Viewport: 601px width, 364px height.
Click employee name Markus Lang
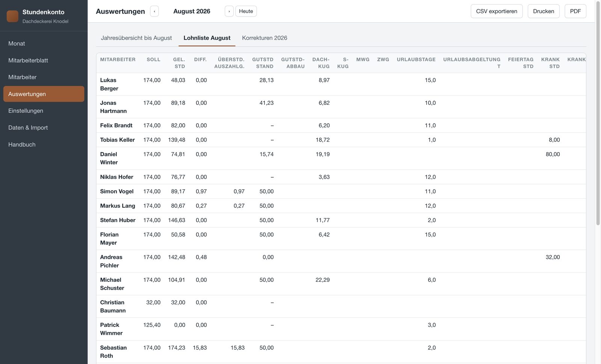[118, 206]
